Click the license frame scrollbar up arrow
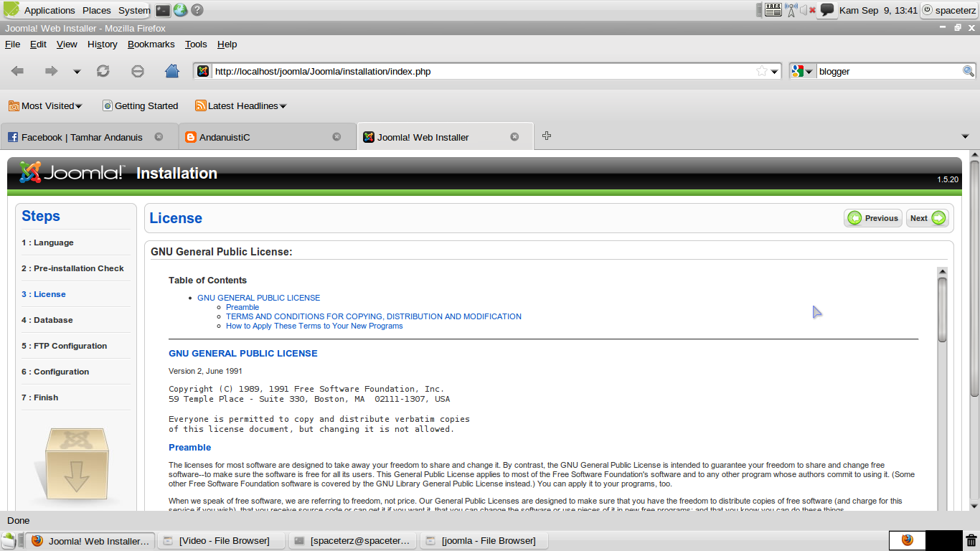The image size is (980, 551). [942, 272]
